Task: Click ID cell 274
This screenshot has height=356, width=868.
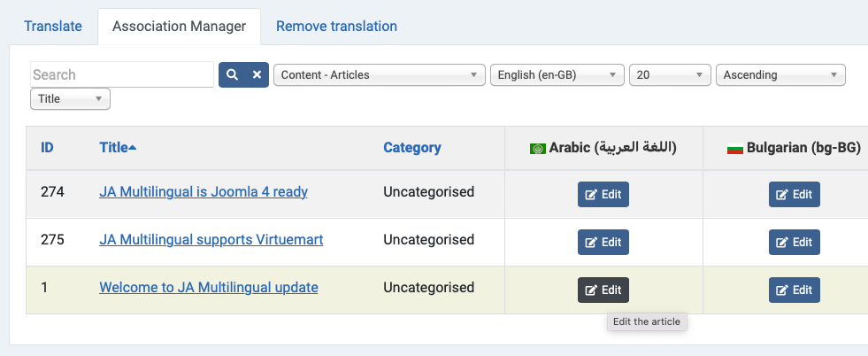Action: tap(52, 192)
